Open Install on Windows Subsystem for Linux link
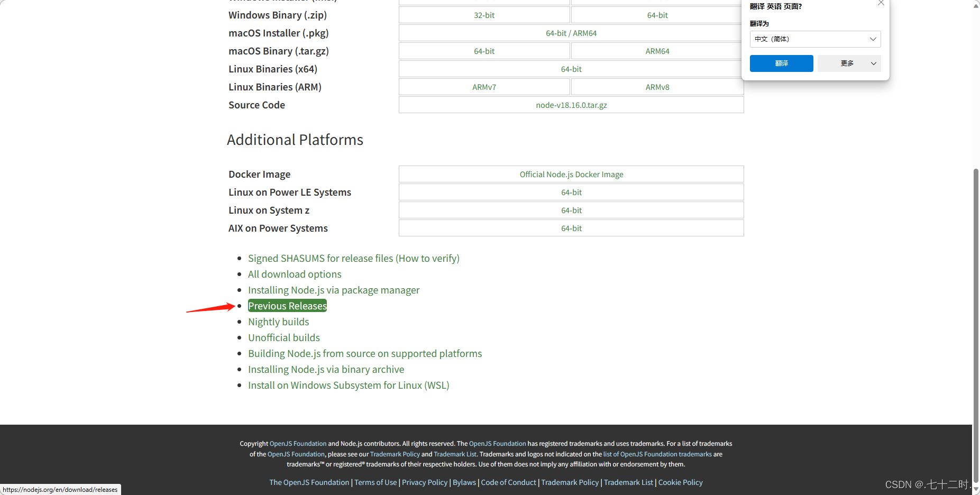The width and height of the screenshot is (980, 495). click(x=349, y=386)
